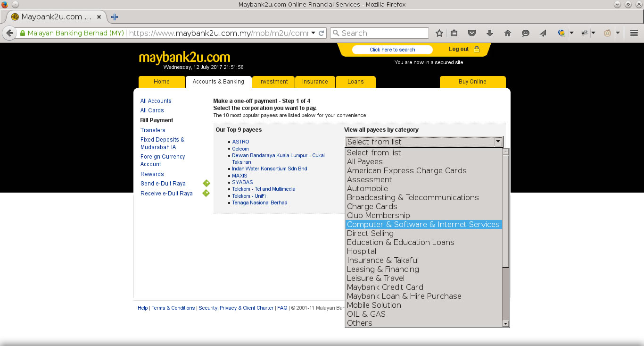The image size is (644, 346).
Task: Click the Firefox back arrow button
Action: point(9,33)
